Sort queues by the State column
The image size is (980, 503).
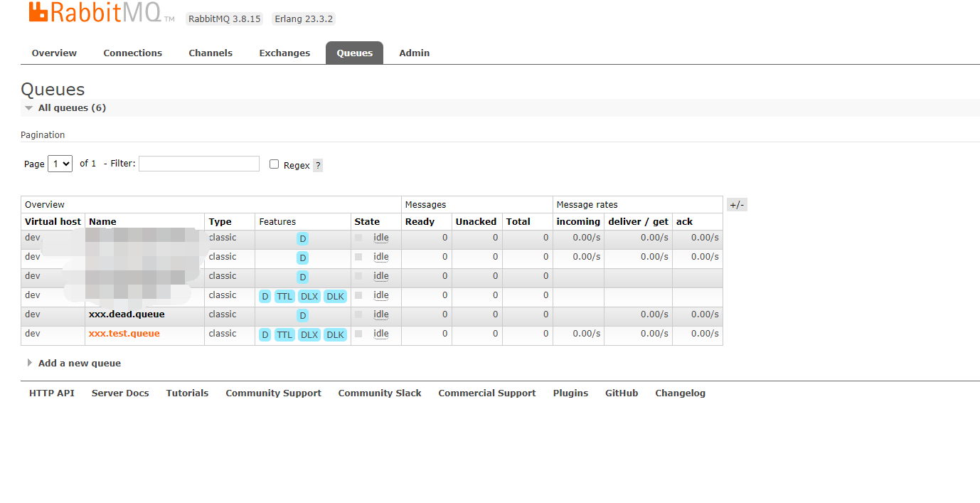click(367, 221)
